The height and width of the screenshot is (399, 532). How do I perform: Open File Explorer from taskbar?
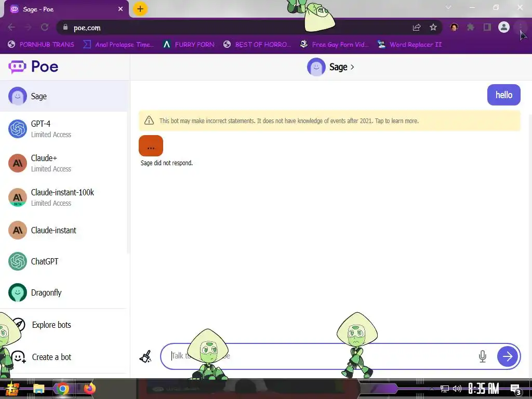pyautogui.click(x=38, y=389)
